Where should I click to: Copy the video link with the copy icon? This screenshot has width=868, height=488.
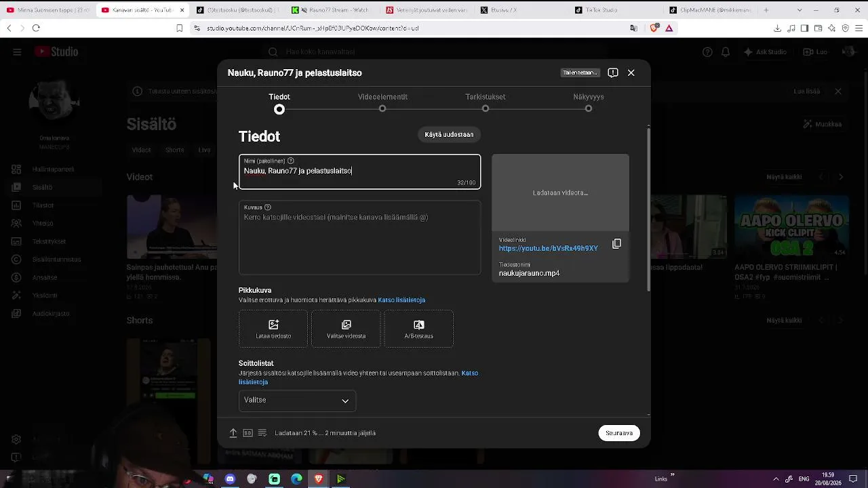[616, 244]
